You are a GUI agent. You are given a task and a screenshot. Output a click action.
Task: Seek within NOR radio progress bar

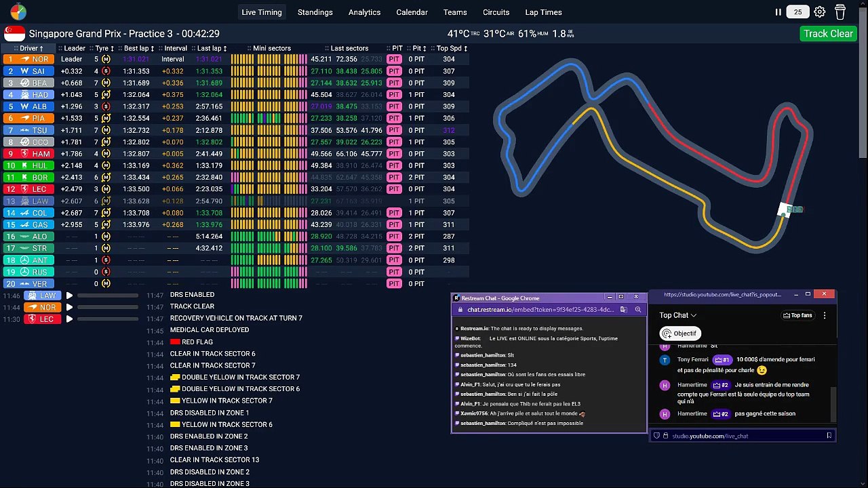108,307
